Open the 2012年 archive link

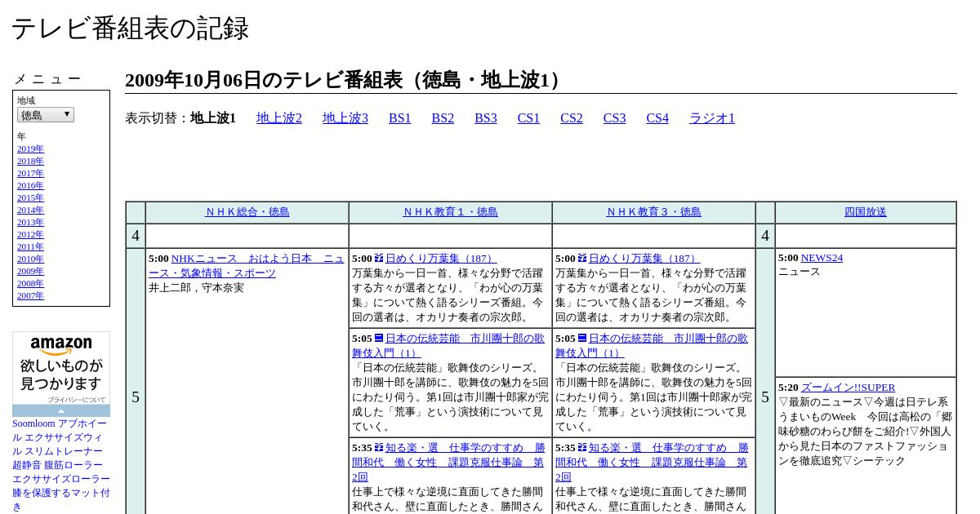[30, 234]
